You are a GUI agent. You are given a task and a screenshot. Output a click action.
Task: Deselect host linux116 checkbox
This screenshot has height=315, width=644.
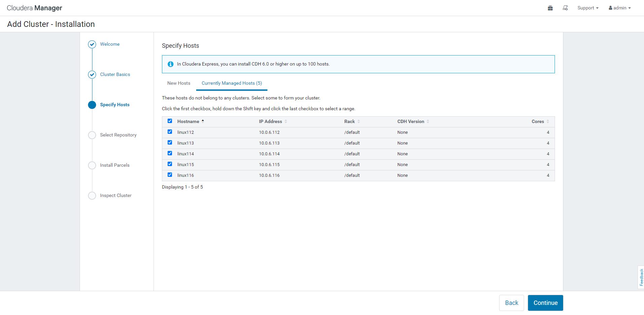pyautogui.click(x=170, y=175)
